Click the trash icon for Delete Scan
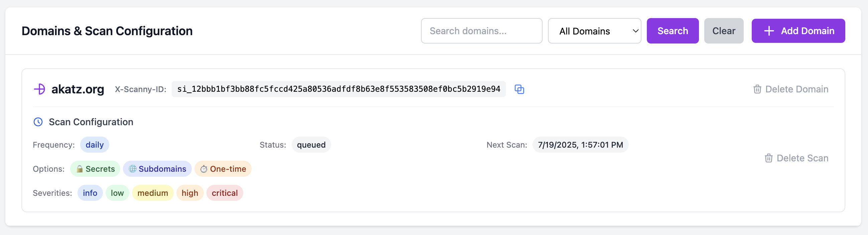Viewport: 868px width, 235px height. [x=768, y=158]
